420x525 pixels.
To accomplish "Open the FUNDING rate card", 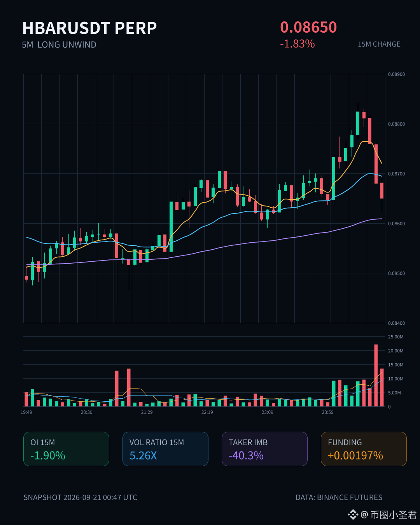I will tap(364, 449).
